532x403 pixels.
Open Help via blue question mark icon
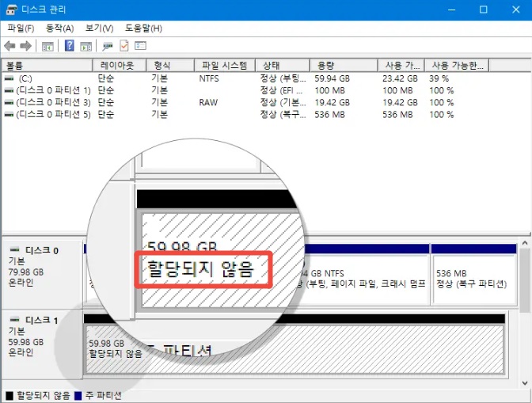pos(69,45)
